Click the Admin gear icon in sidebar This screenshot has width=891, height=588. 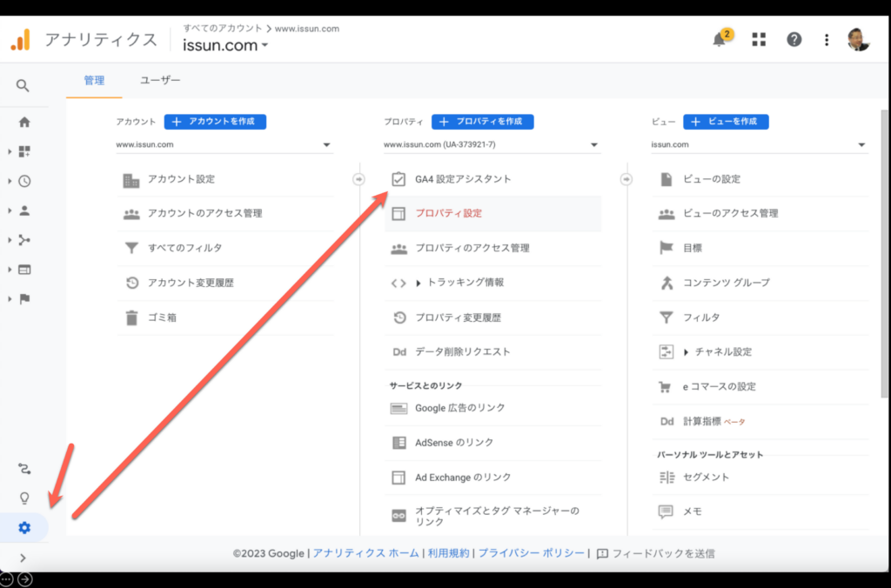(24, 528)
